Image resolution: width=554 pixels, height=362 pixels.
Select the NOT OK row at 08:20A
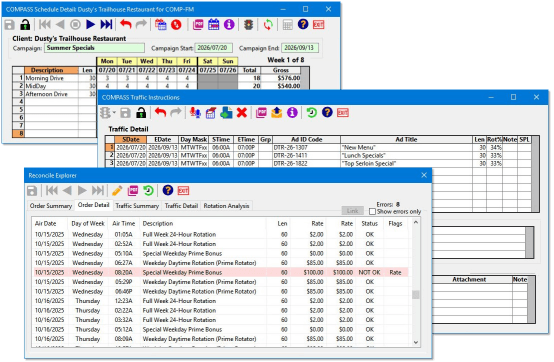pos(221,272)
